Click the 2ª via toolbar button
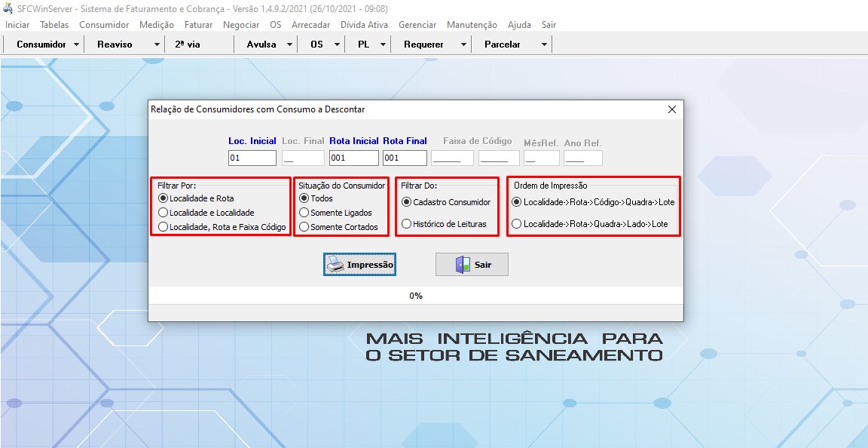Viewport: 868px width, 448px height. click(x=188, y=44)
